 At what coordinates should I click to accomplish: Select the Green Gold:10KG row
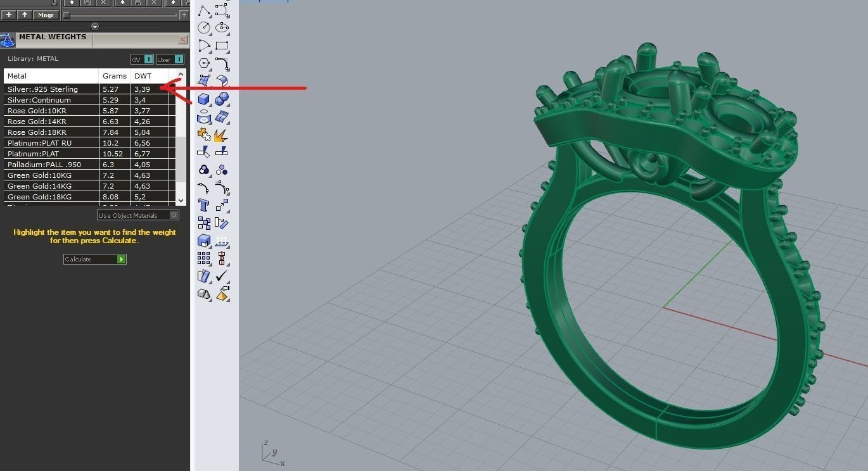coord(89,175)
